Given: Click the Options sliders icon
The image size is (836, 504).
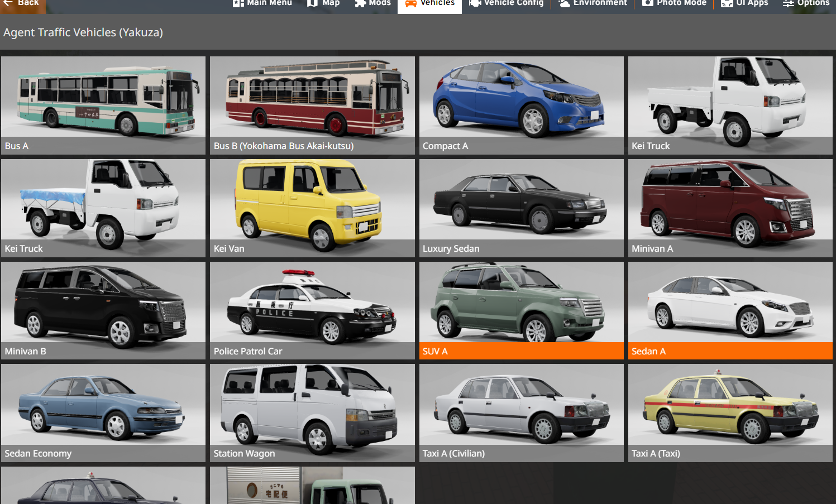Looking at the screenshot, I should point(788,3).
